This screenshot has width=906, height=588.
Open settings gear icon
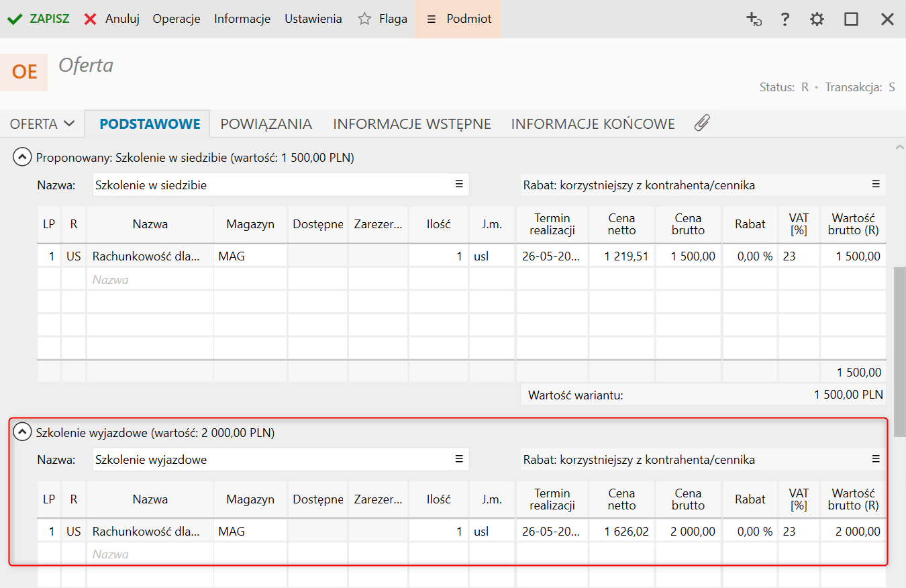[x=817, y=19]
